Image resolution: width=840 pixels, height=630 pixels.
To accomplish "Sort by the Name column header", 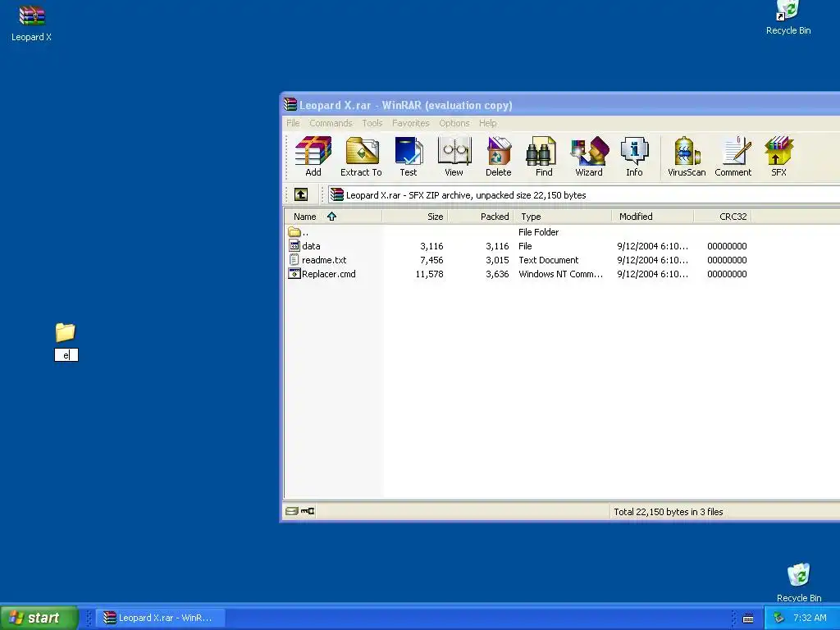I will click(x=333, y=217).
